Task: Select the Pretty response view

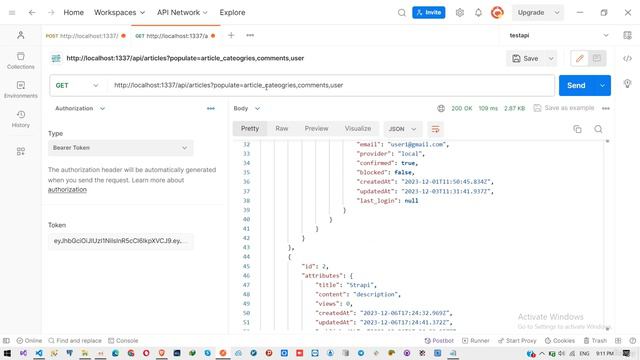Action: [250, 129]
